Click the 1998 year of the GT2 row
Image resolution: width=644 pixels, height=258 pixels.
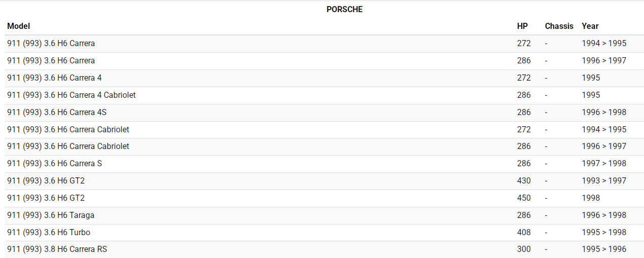(x=591, y=198)
